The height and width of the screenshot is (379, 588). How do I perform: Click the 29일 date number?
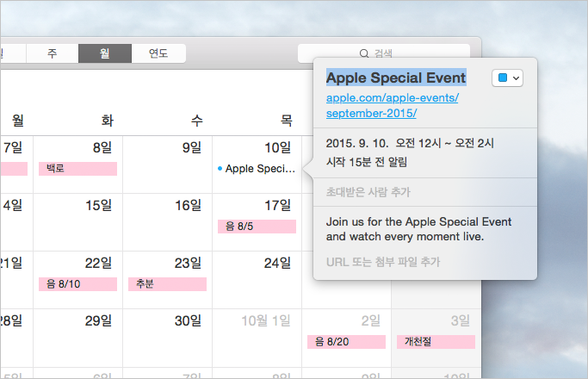tap(99, 320)
